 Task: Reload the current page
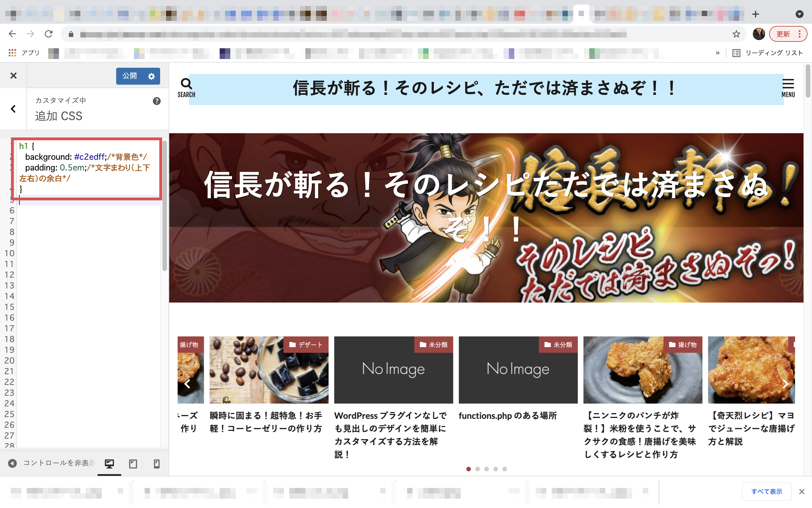click(x=49, y=34)
